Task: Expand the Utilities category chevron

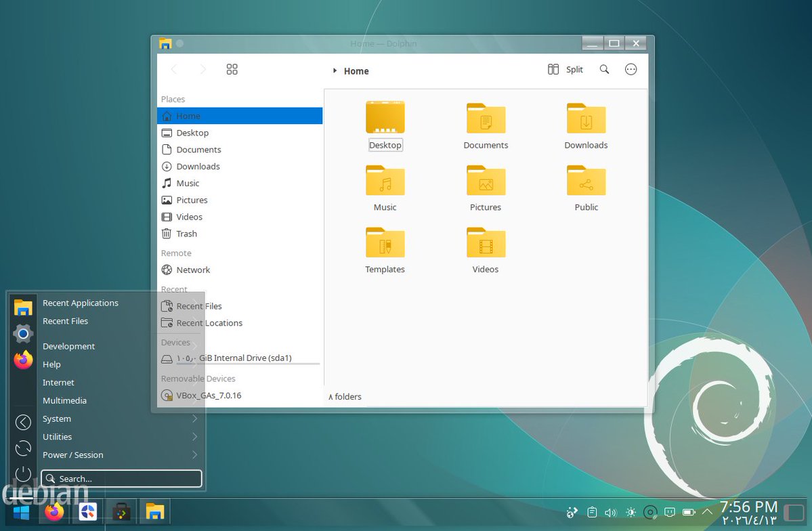Action: (195, 437)
